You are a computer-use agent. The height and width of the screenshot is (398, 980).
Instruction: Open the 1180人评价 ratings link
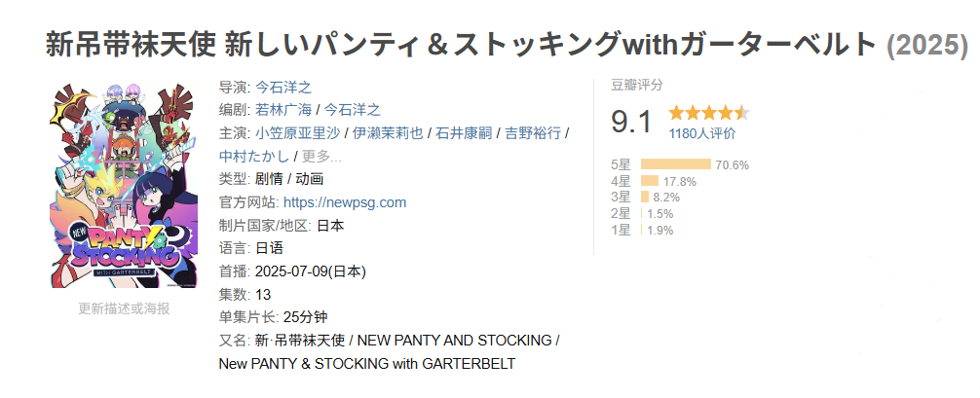tap(701, 133)
